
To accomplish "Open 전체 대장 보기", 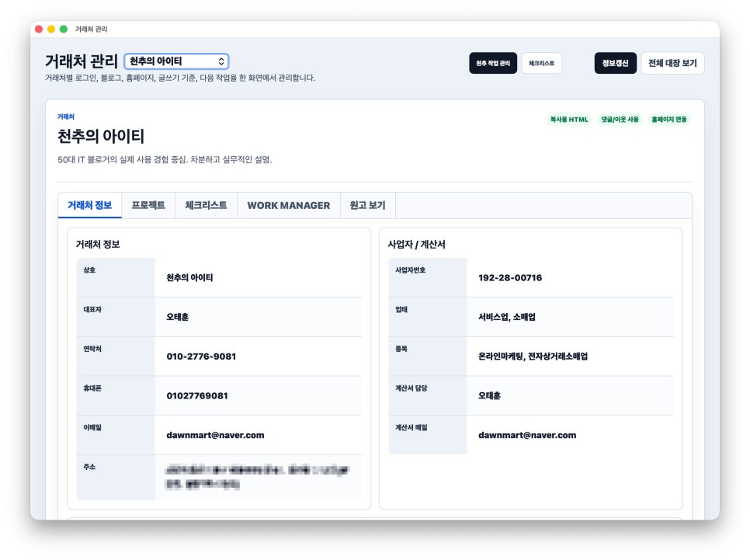I will (672, 63).
